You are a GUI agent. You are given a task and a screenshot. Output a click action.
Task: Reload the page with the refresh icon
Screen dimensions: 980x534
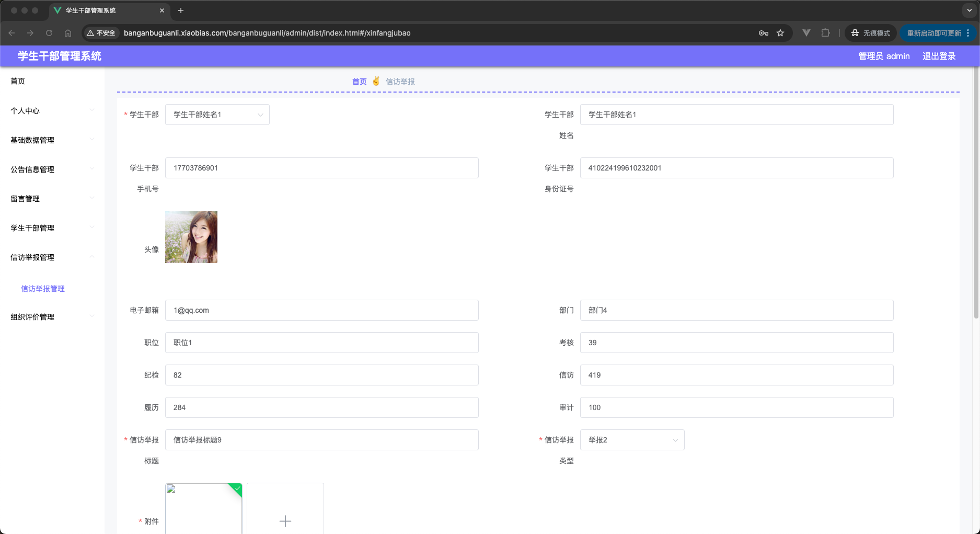49,33
